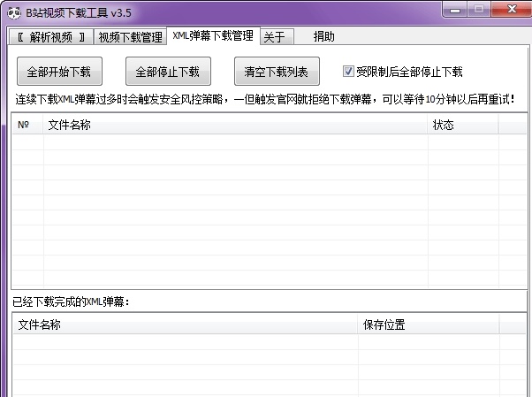Click the panda app icon in title bar

pos(14,13)
